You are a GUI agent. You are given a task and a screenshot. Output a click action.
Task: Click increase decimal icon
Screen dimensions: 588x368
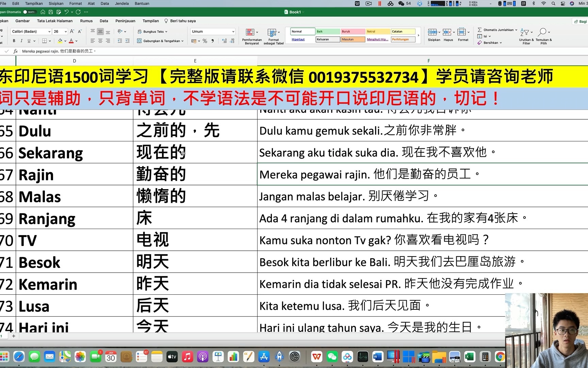224,41
